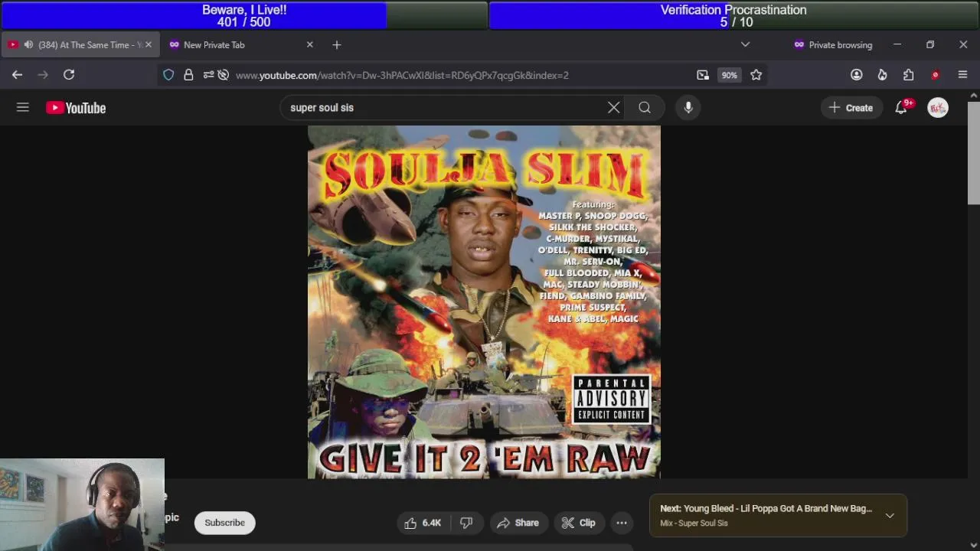Mute the playing tab audio icon

[28, 45]
